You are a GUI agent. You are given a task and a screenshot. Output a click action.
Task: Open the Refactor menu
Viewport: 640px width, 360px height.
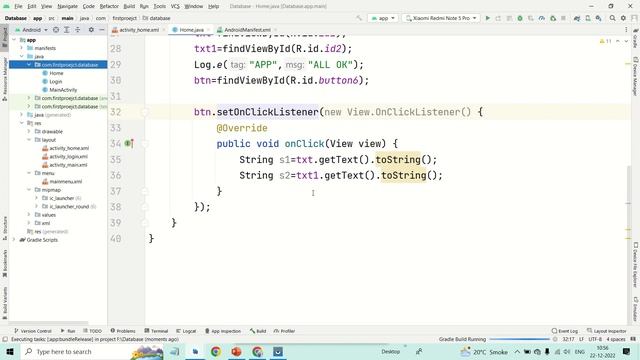pyautogui.click(x=109, y=6)
